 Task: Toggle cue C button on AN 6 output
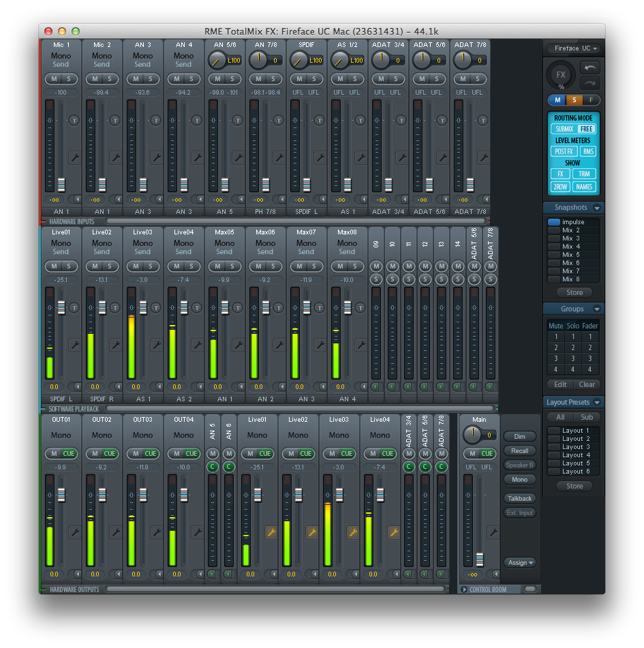228,467
